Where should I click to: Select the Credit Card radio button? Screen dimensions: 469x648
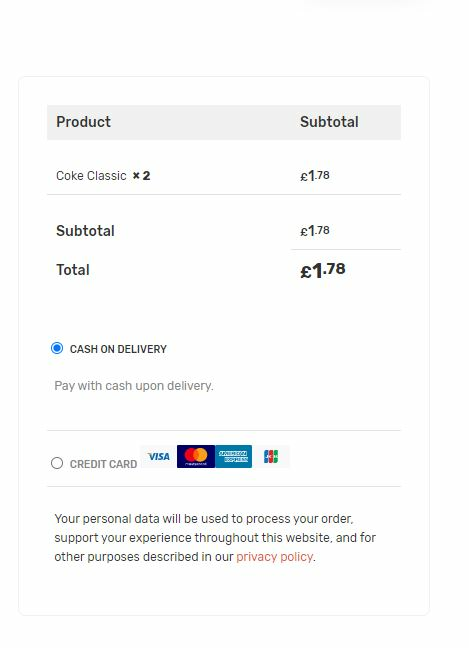click(57, 463)
